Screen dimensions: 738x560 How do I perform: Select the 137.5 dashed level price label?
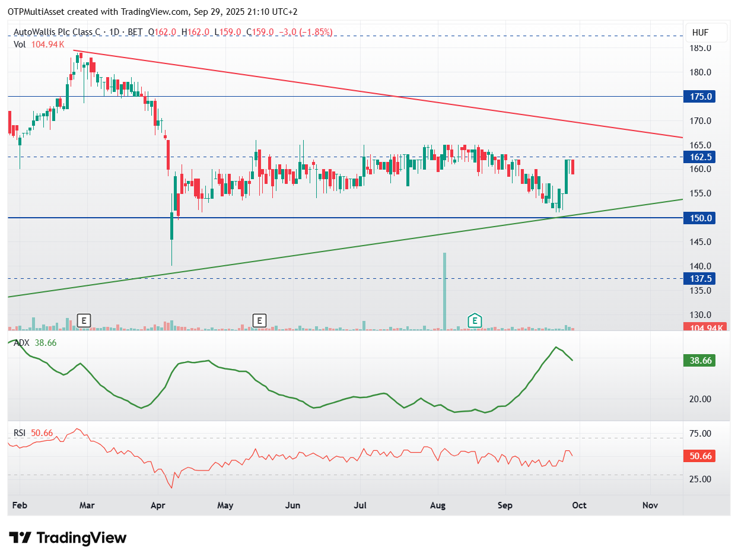pos(699,279)
